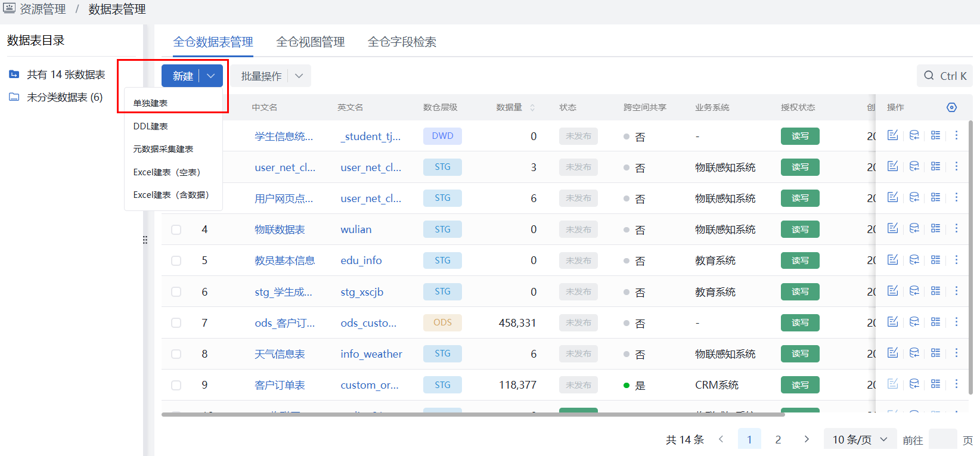
Task: Click the database icon in 教员基本信息 row
Action: point(914,260)
